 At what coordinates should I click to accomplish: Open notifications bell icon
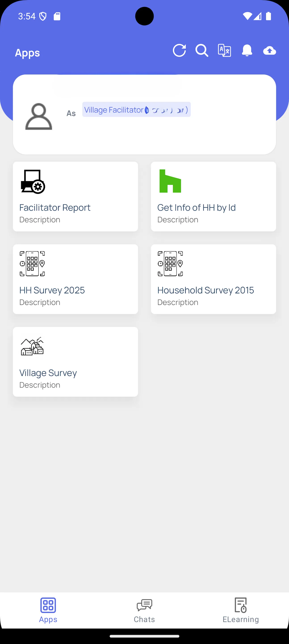(x=247, y=51)
